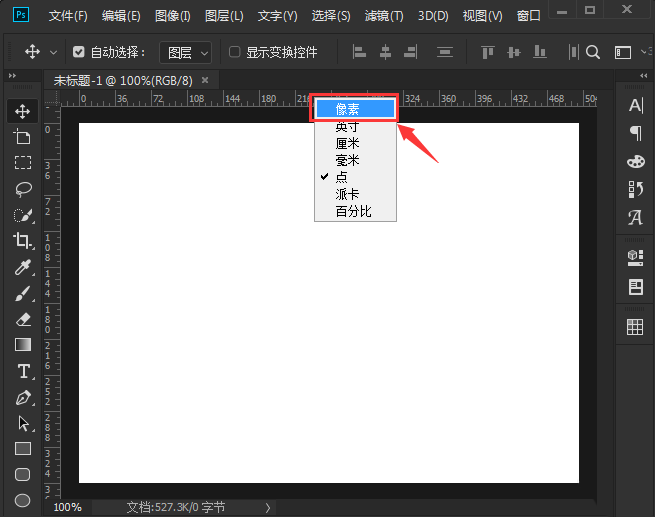Open the workspace switcher icon

click(x=623, y=53)
